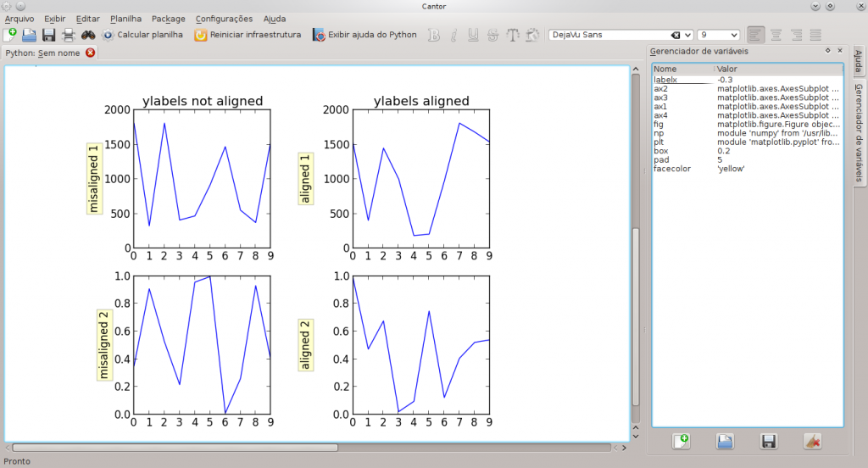Image resolution: width=868 pixels, height=468 pixels.
Task: Select the ax3 variable row
Action: point(748,97)
